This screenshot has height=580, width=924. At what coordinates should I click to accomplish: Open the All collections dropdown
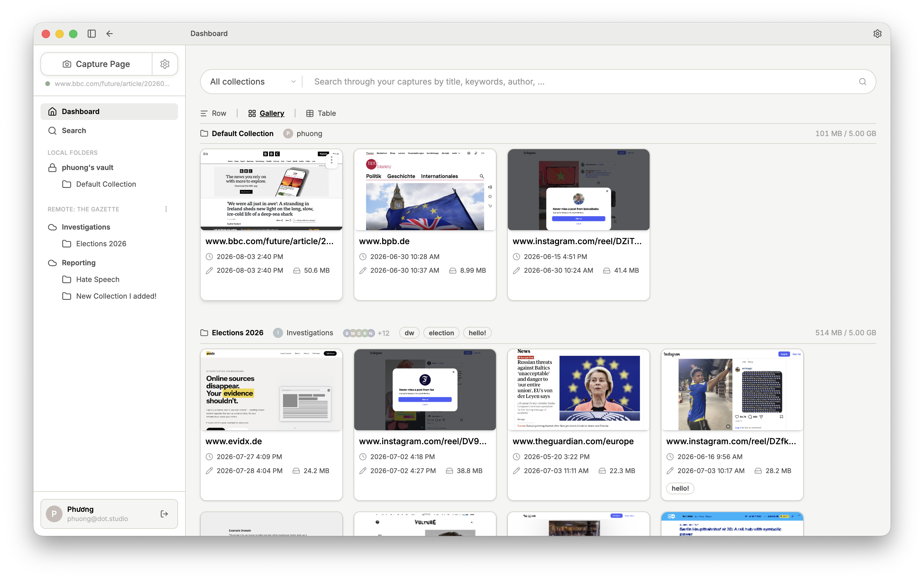253,82
